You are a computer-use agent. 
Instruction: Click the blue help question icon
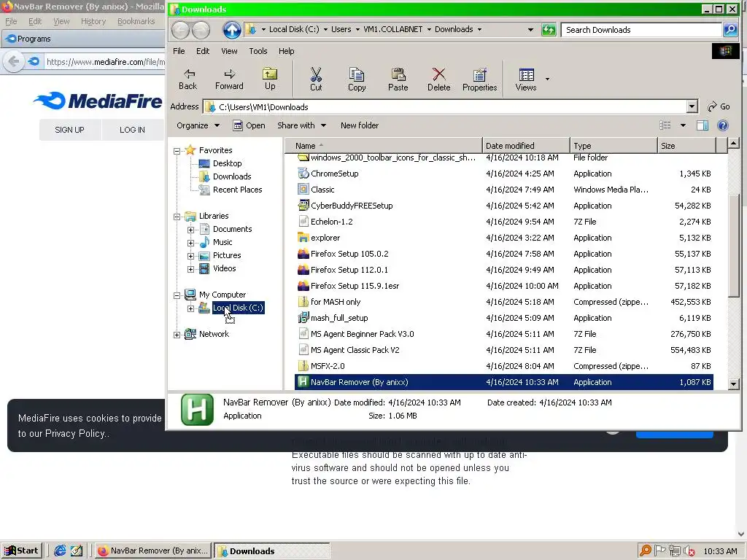point(723,125)
